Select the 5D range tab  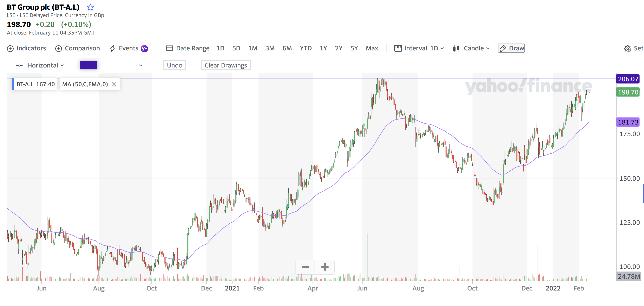[x=236, y=48]
